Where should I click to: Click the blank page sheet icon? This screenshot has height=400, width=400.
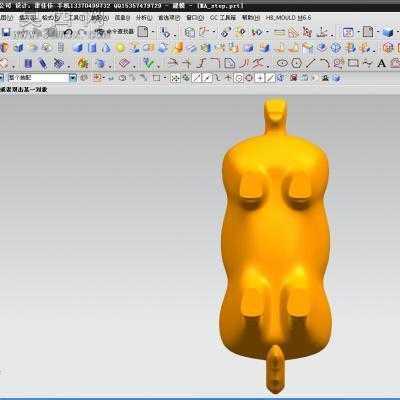143,32
